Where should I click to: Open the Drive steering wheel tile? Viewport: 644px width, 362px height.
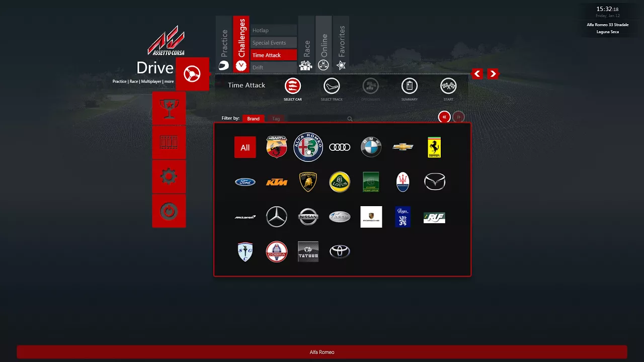[192, 74]
